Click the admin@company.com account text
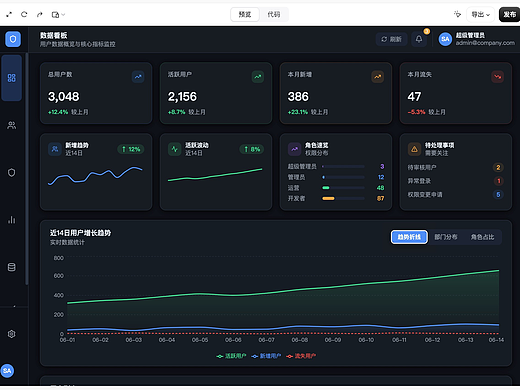This screenshot has height=390, width=520. point(485,43)
